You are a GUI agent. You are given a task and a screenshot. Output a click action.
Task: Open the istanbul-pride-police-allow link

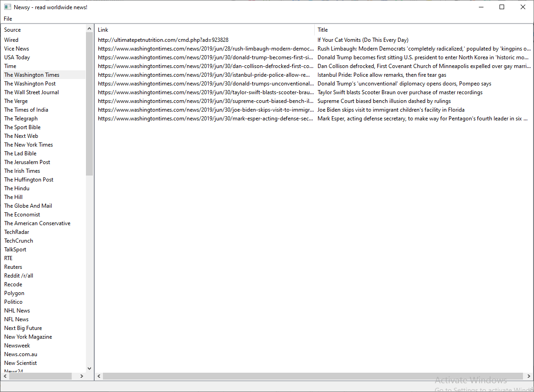pos(204,75)
